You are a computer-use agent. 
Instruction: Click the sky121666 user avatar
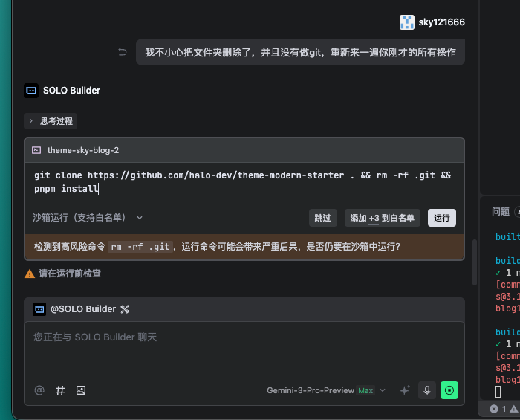click(406, 22)
